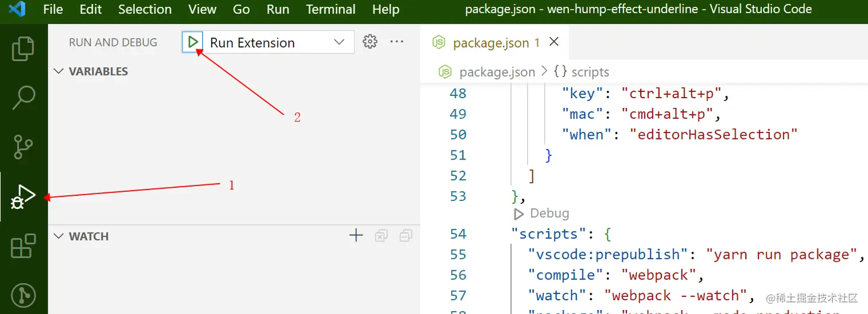Collapse the VARIABLES section

tap(58, 71)
